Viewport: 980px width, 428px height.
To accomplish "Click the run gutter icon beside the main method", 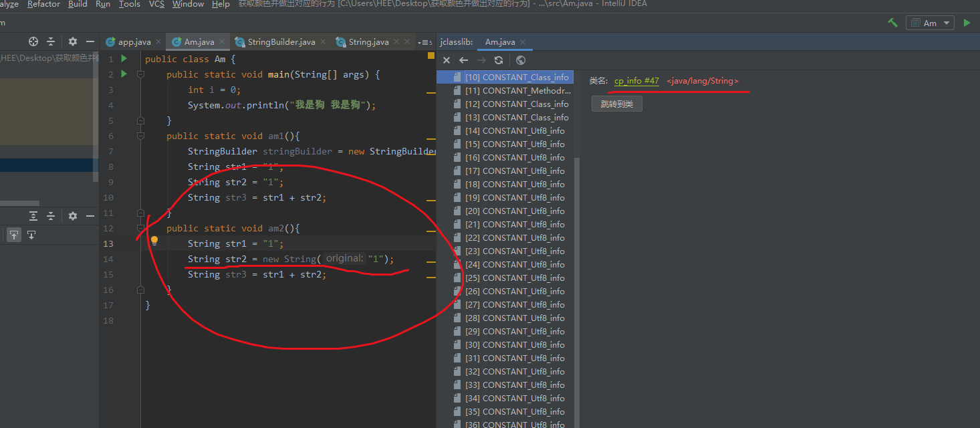I will point(124,74).
